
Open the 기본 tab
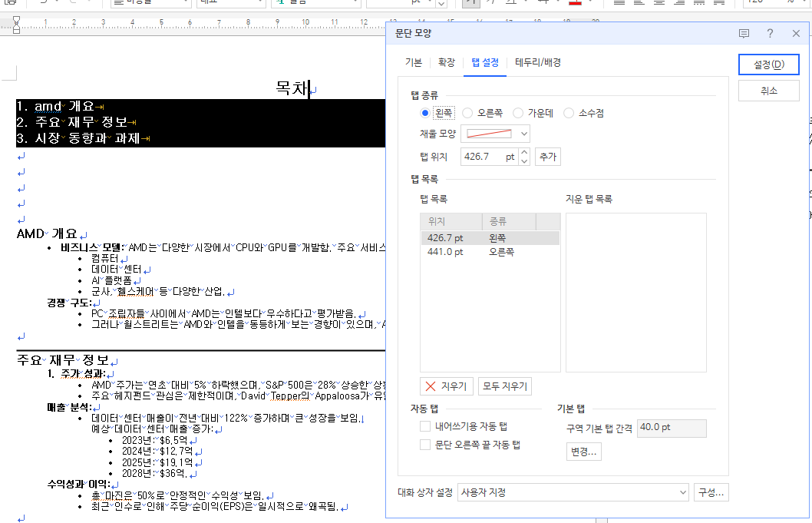point(413,63)
